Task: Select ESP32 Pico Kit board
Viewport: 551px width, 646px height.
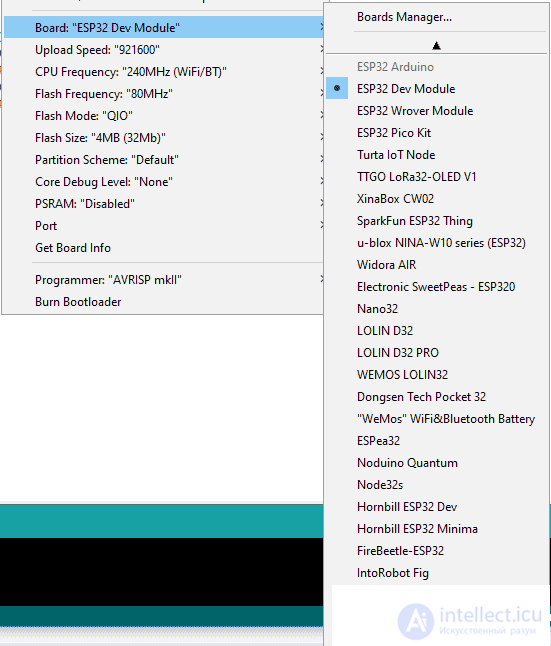Action: coord(437,133)
